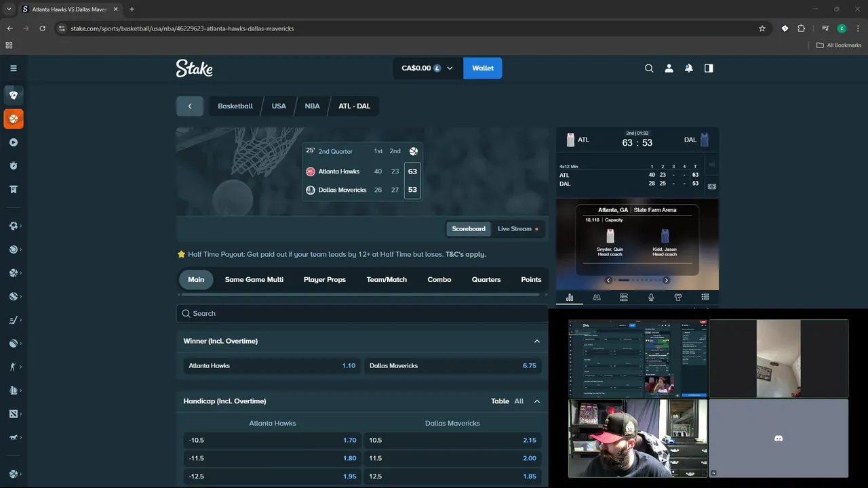Click the Stake logo
The image size is (868, 488).
click(x=195, y=68)
